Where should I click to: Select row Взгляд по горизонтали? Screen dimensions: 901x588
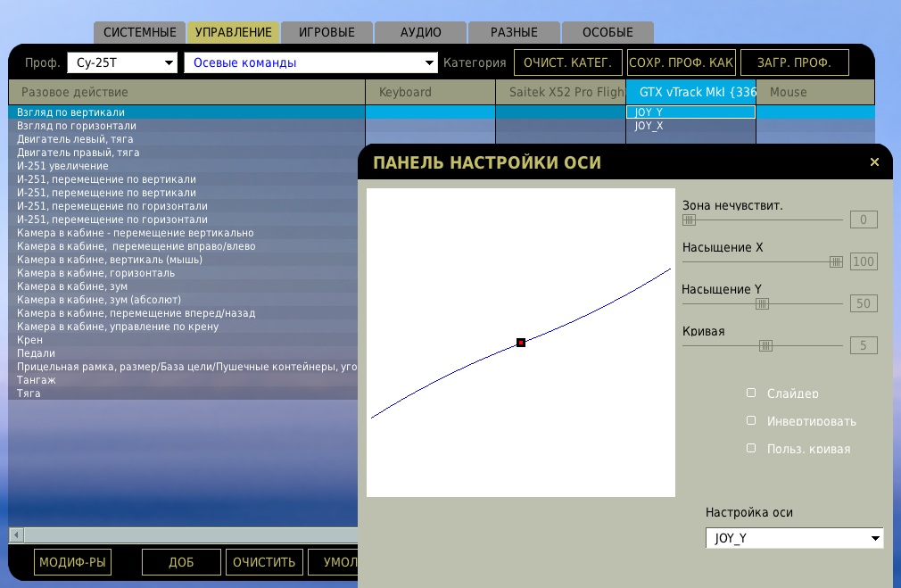coord(186,125)
